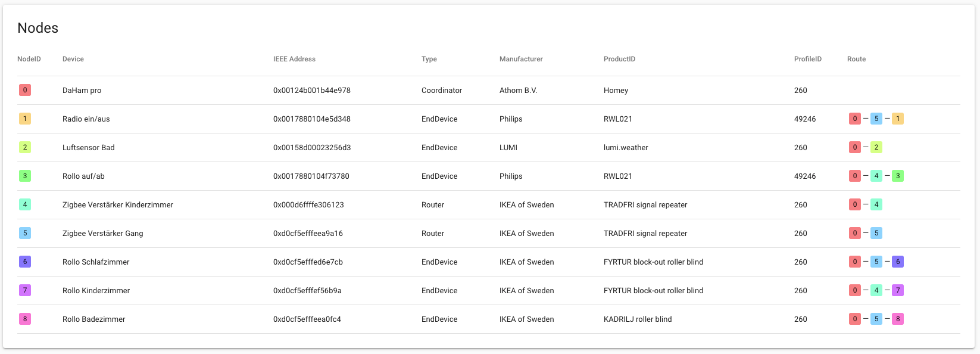Click the KADRILJ roller blind product ID
This screenshot has width=980, height=354.
click(638, 319)
